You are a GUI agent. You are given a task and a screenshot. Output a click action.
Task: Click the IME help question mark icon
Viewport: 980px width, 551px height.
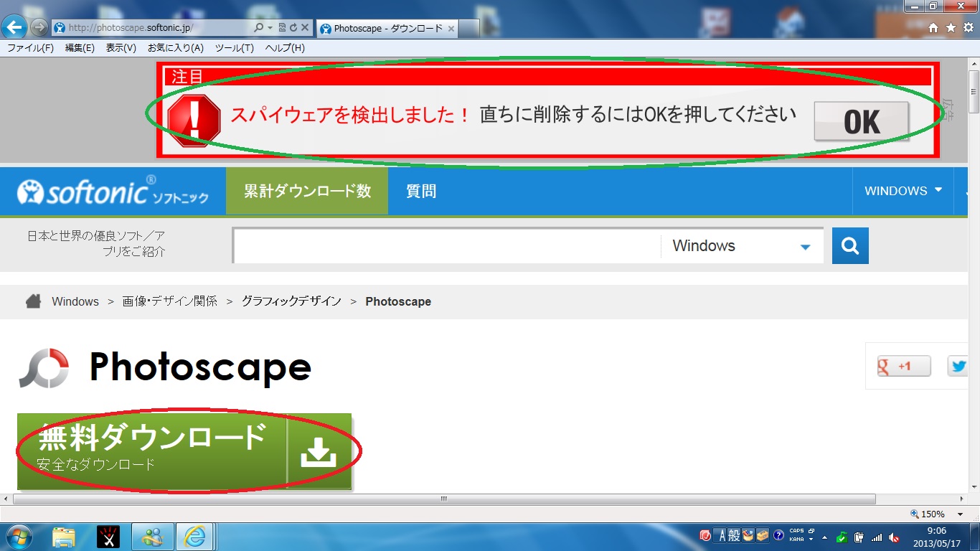(x=778, y=536)
